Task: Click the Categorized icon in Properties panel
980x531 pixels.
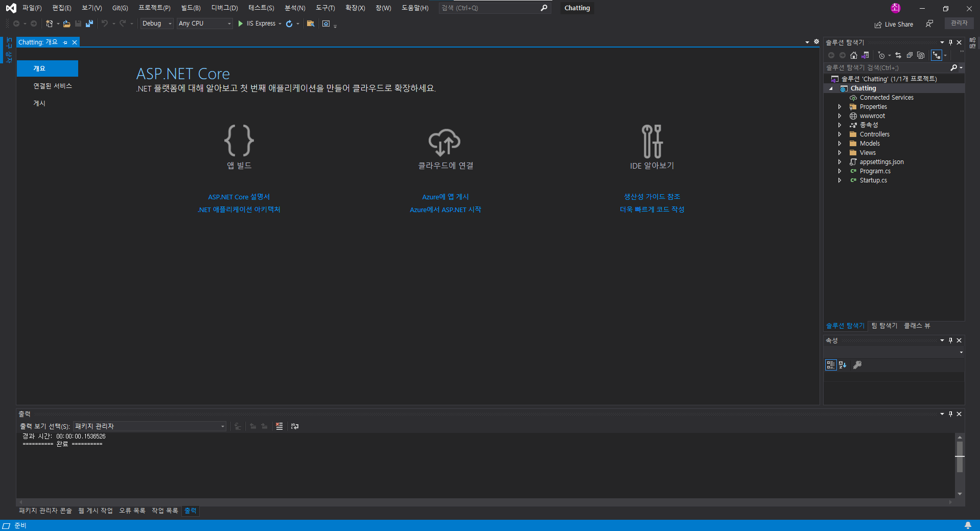Action: (831, 365)
